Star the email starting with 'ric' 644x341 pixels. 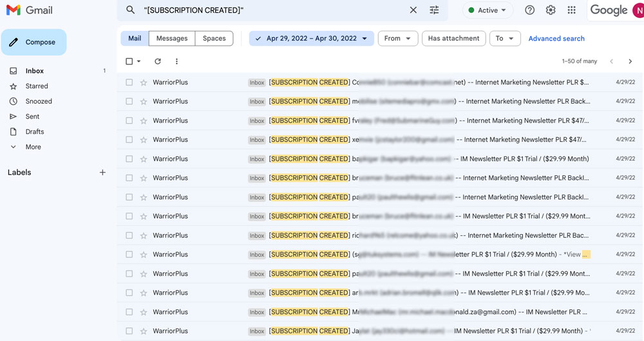tap(144, 236)
